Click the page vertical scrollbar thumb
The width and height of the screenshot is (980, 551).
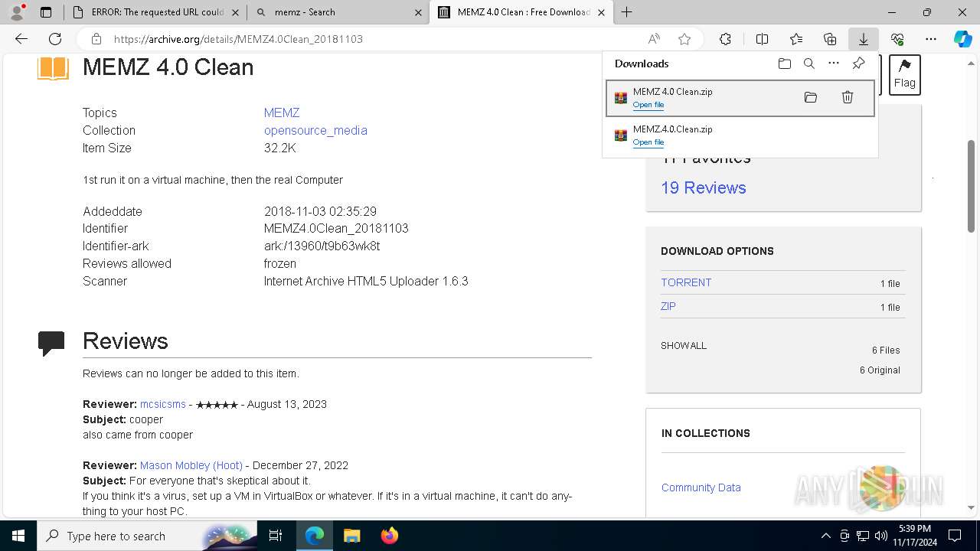click(x=972, y=186)
